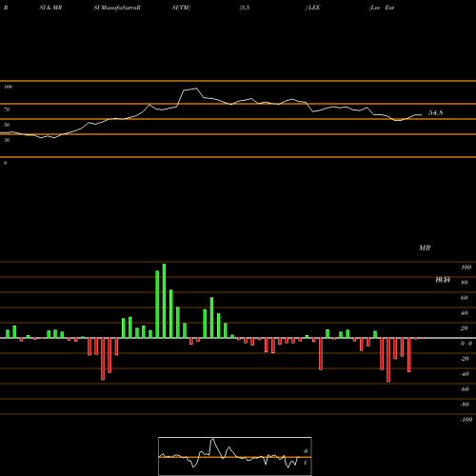Image resolution: width=476 pixels, height=476 pixels.
Task: Click the ') LEE' ticker text in header
Action: click(x=312, y=8)
